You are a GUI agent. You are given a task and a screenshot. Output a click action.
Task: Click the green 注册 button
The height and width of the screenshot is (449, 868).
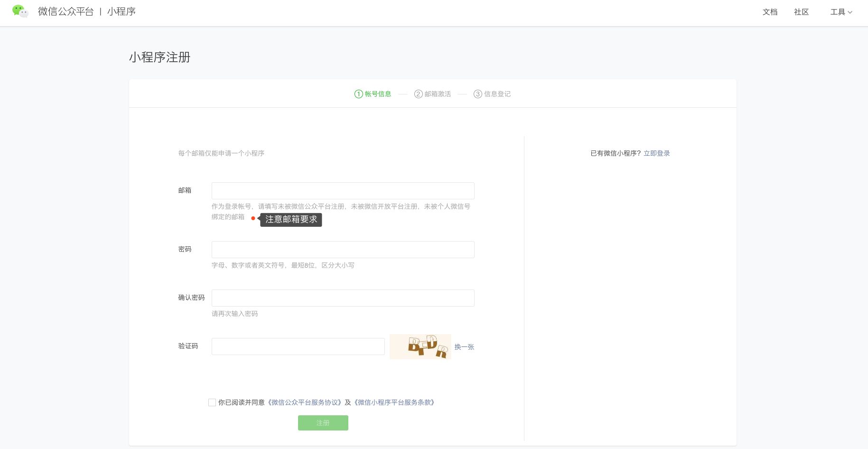click(x=323, y=423)
